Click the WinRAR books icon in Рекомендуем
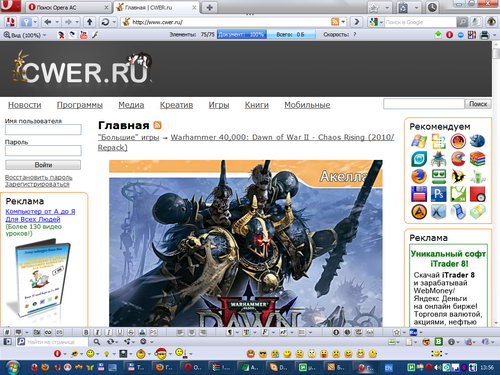Screen dimensions: 500x375 coord(477,159)
